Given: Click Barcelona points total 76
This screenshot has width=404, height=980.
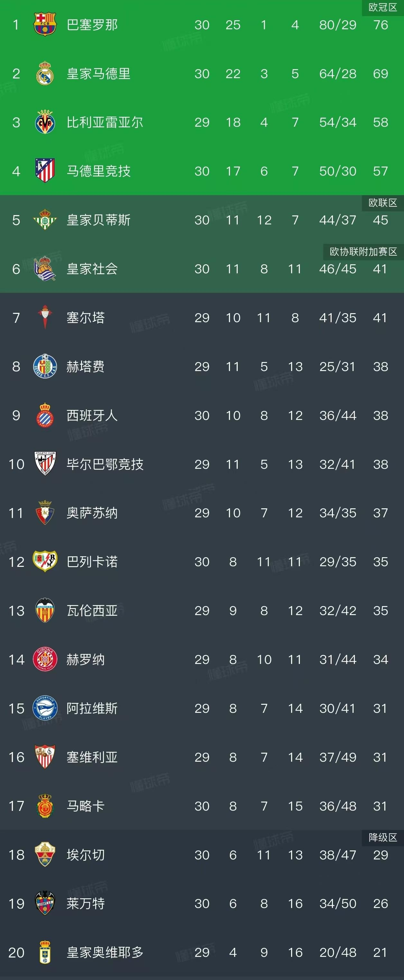Looking at the screenshot, I should tap(381, 25).
